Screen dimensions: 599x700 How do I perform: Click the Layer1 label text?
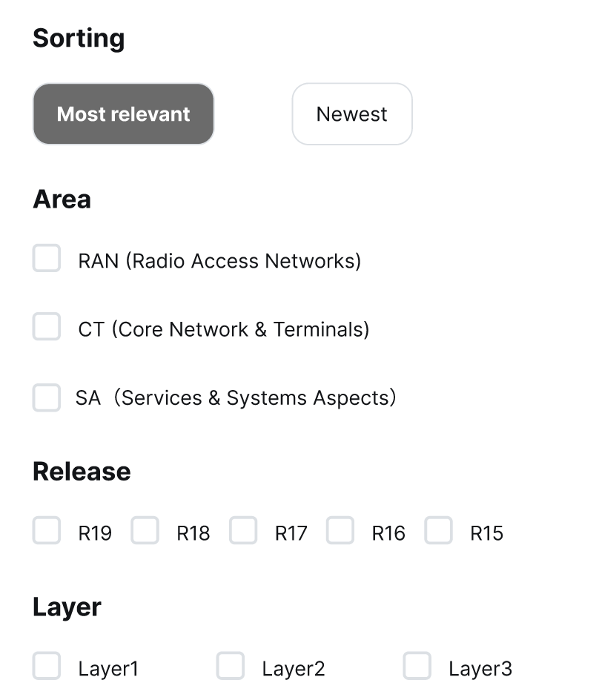[x=108, y=669]
